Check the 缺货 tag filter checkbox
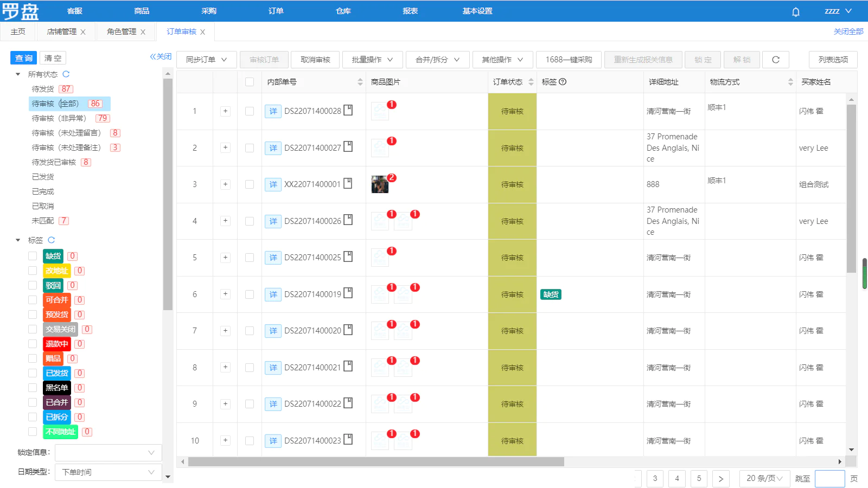Screen dimensions: 868x488 33,256
